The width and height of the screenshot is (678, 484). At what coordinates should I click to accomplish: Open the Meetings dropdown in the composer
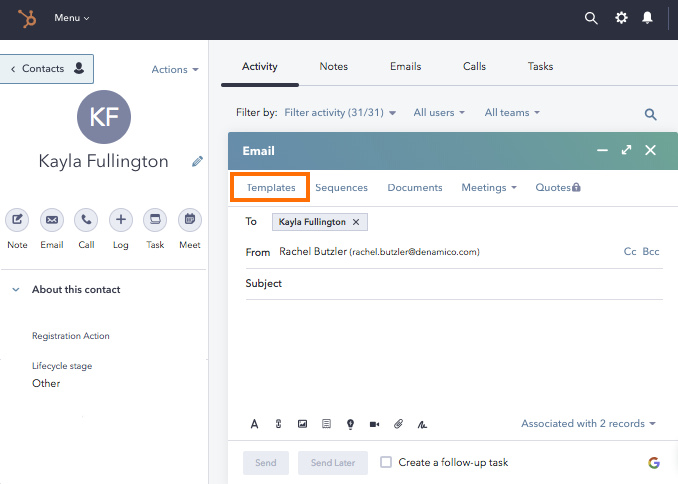tap(489, 188)
